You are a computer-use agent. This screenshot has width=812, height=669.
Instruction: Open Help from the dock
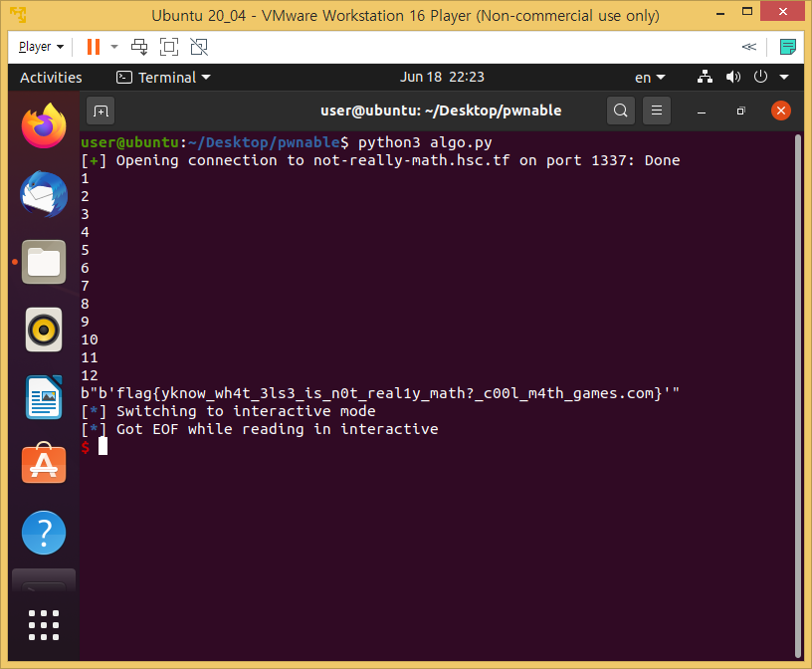click(x=44, y=533)
